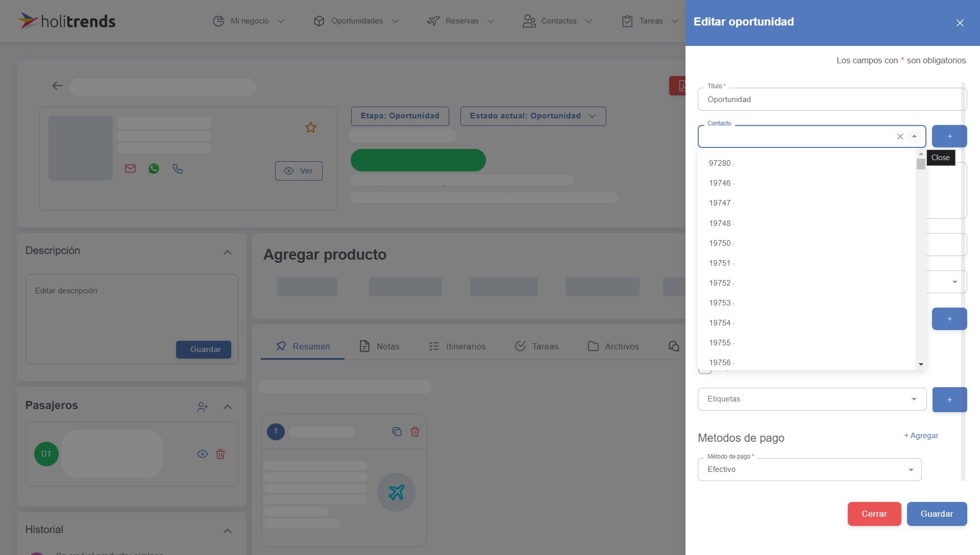The image size is (980, 555).
Task: Click Cerrar to close the form
Action: 874,513
